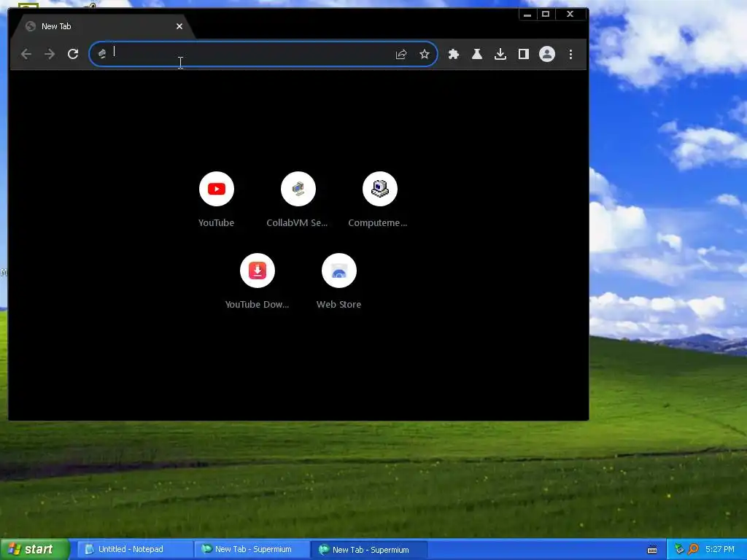
Task: Select the New Tab browser tab
Action: pyautogui.click(x=102, y=27)
